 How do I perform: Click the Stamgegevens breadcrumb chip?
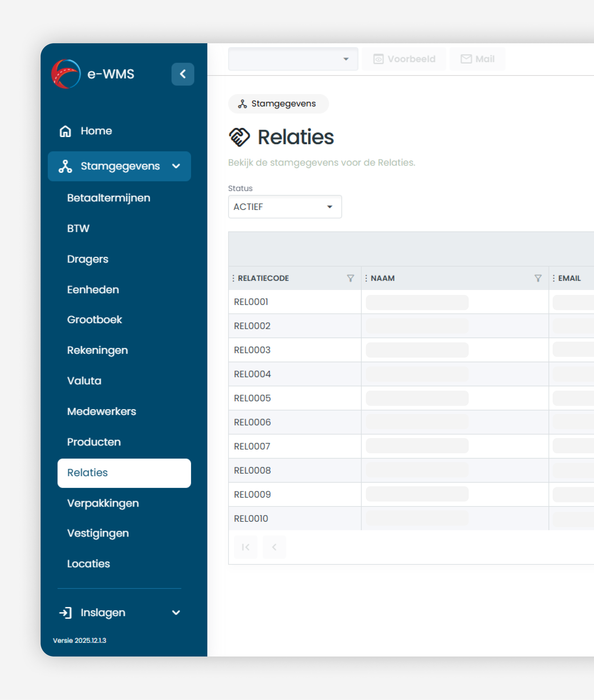coord(278,104)
